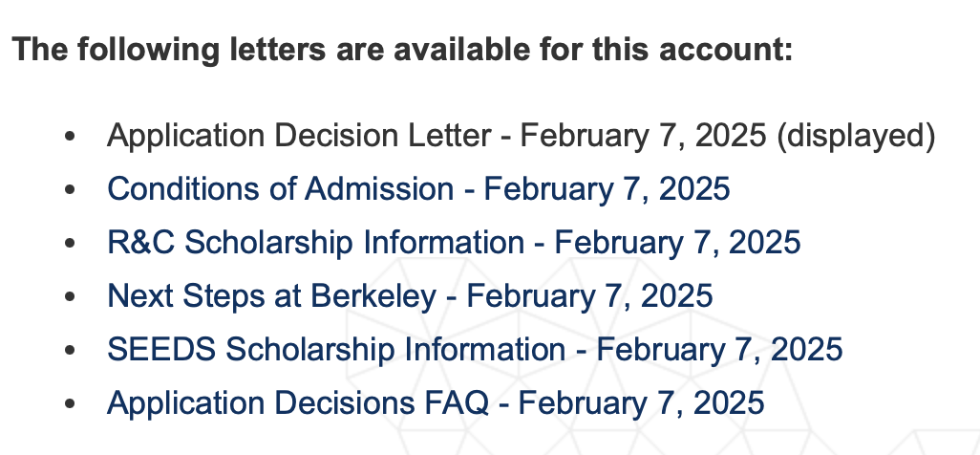Click the bullet beside Application Decisions FAQ
This screenshot has height=455, width=980.
point(69,404)
